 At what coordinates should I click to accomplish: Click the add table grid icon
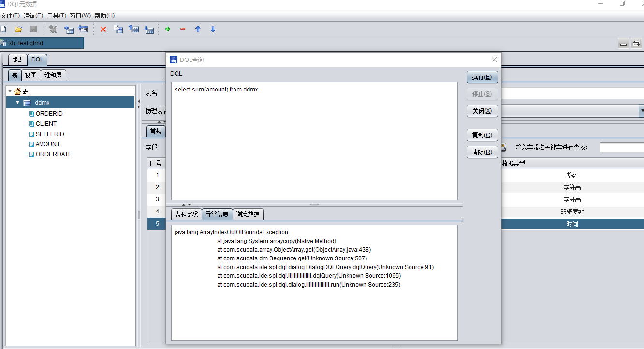tap(69, 29)
